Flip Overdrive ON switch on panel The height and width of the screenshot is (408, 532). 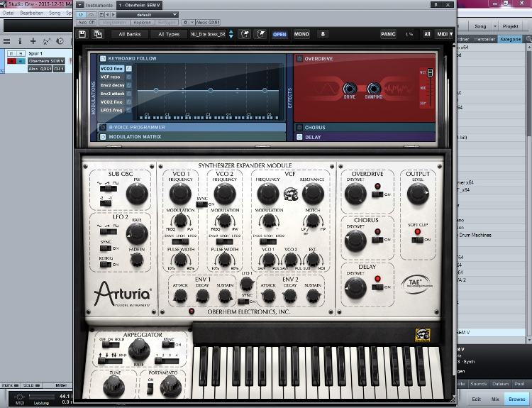377,194
